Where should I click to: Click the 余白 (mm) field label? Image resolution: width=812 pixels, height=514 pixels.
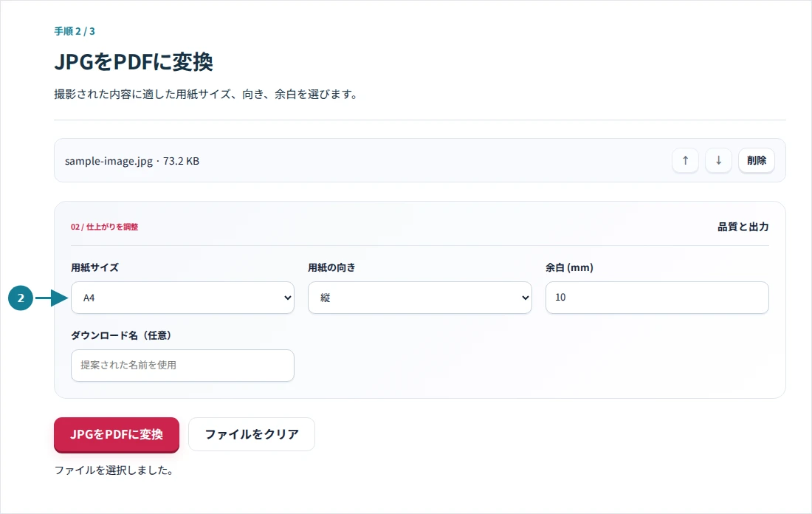[x=569, y=268]
